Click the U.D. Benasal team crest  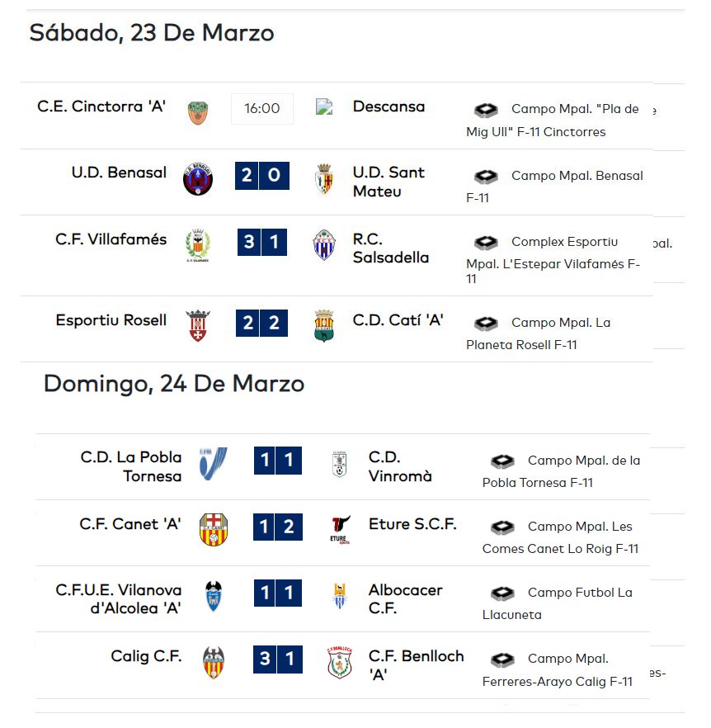click(x=198, y=179)
